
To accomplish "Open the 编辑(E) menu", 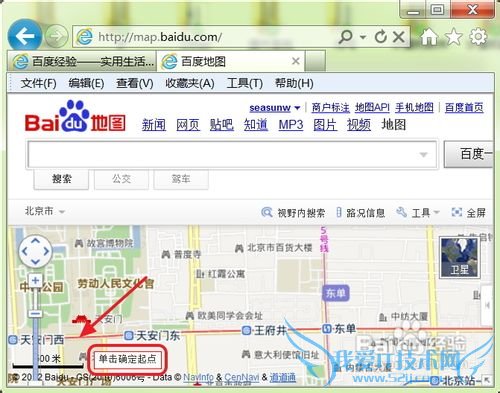I will pos(86,83).
